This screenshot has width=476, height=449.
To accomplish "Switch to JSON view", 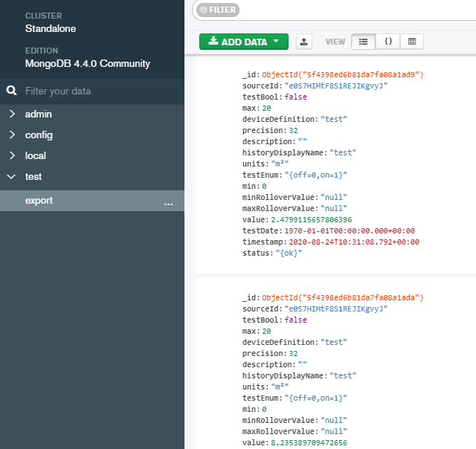I will coord(387,42).
